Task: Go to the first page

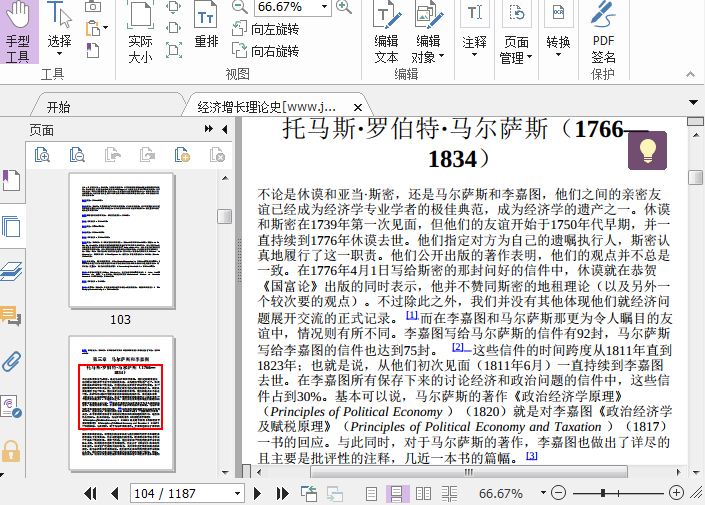Action: tap(90, 493)
